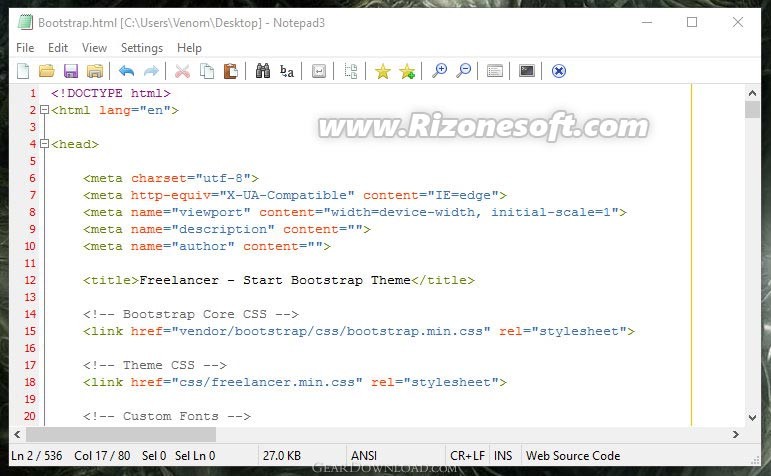Click scroll down arrow of vertical scrollbar

pyautogui.click(x=752, y=418)
